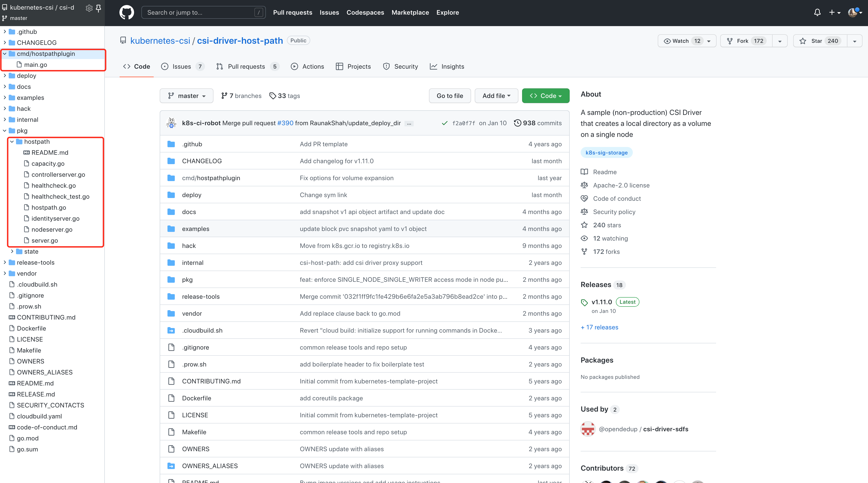
Task: Click the .github folder icon in file list
Action: point(171,144)
